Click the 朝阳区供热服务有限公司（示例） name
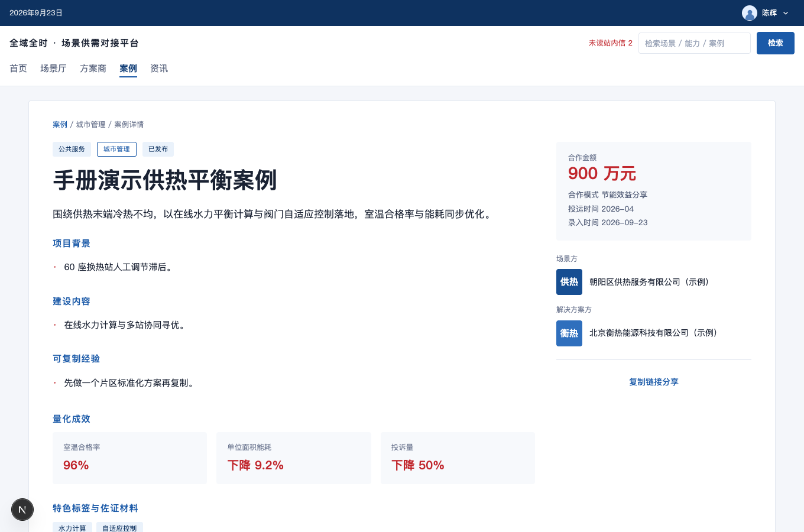This screenshot has width=804, height=532. coord(649,282)
